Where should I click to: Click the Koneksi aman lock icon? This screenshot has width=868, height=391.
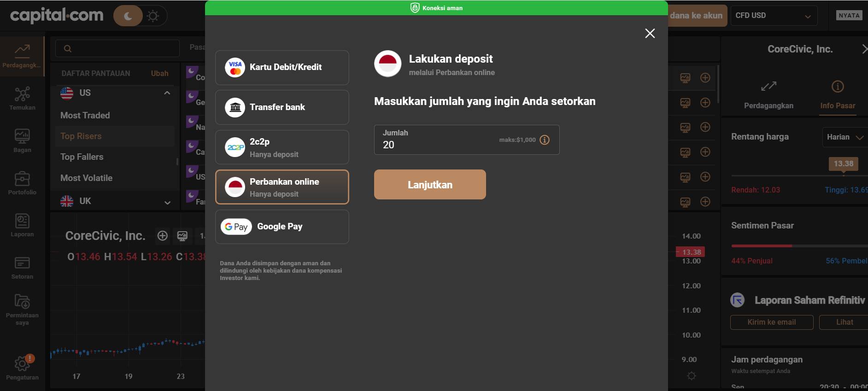pyautogui.click(x=415, y=8)
